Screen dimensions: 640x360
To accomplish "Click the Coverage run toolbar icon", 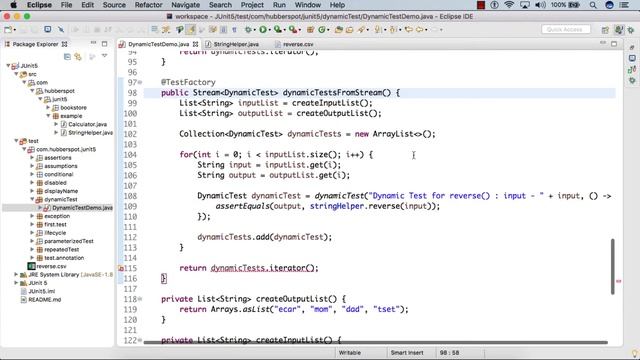I will 278,29.
